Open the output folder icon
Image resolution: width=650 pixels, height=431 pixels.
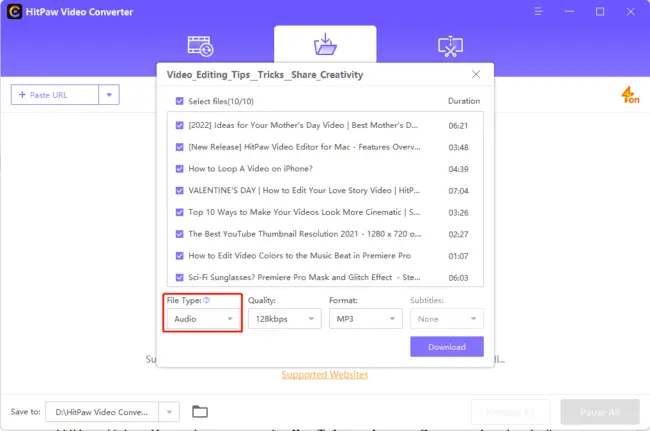click(200, 412)
